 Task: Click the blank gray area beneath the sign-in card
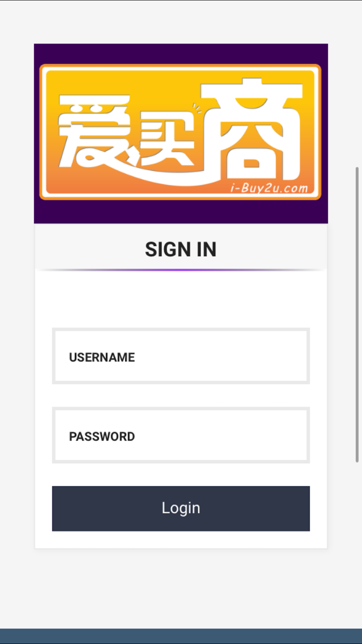coord(181,588)
